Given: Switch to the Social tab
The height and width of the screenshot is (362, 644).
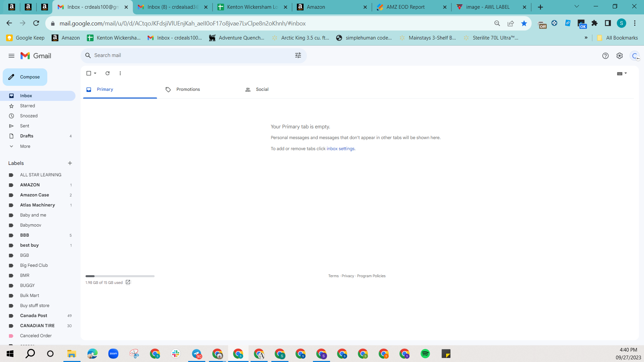Looking at the screenshot, I should 279,89.
